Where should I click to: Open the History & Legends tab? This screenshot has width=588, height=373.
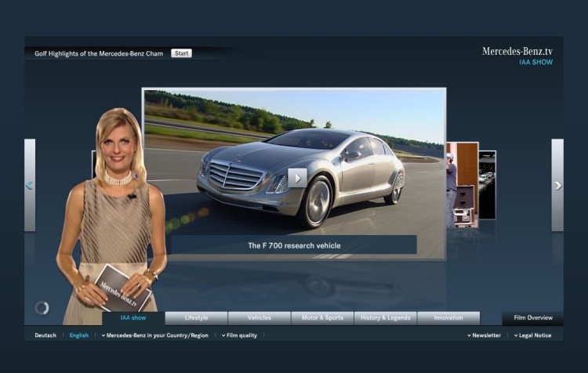pos(385,318)
